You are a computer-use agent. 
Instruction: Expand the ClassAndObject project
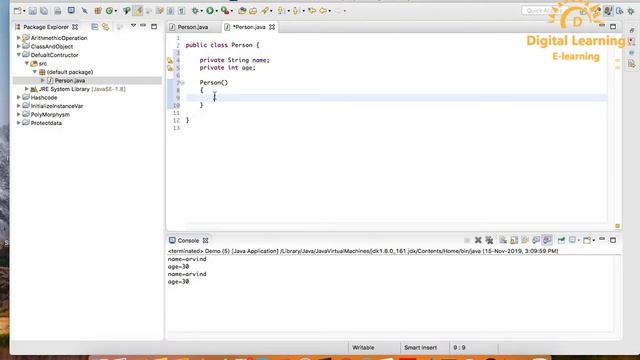point(18,47)
